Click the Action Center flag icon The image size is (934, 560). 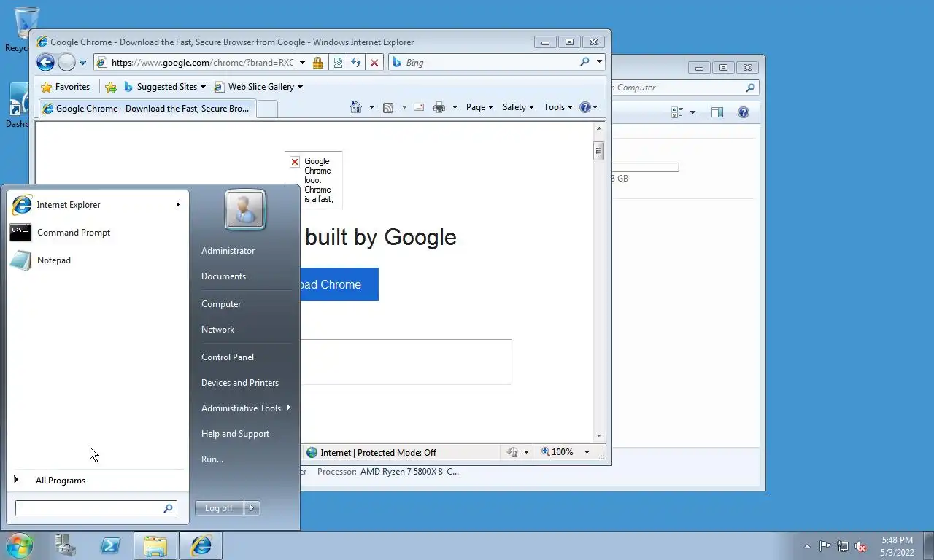click(825, 546)
